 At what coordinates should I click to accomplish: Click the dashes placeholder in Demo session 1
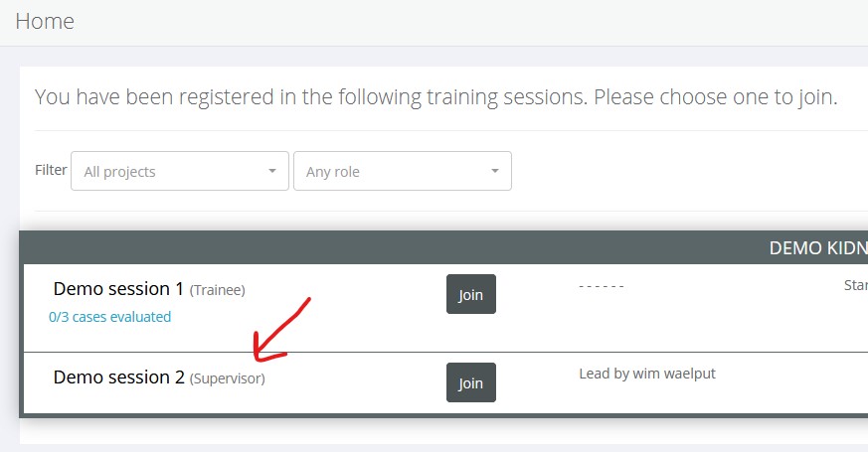coord(601,286)
